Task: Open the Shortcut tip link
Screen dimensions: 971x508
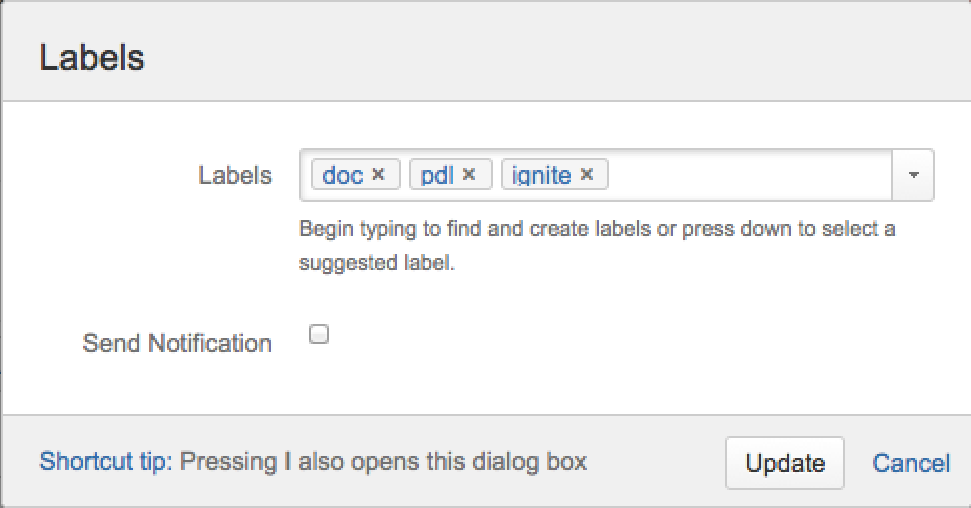Action: point(106,462)
